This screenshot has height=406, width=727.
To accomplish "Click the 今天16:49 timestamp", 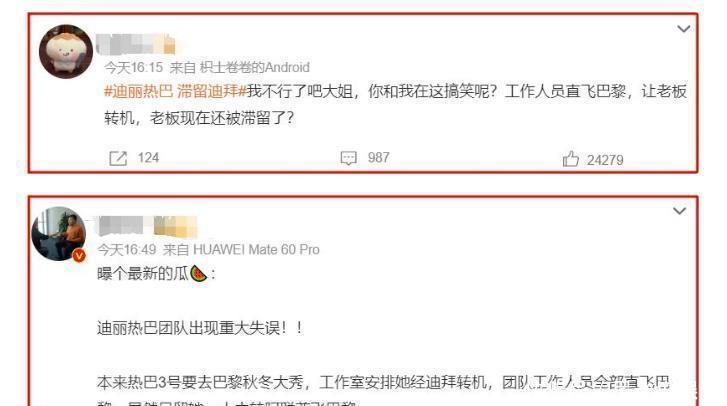I will (127, 250).
